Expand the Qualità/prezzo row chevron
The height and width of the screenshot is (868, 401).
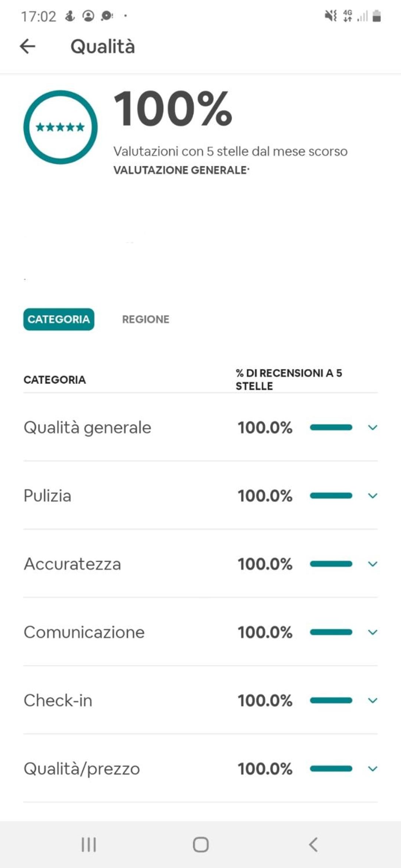pos(372,769)
